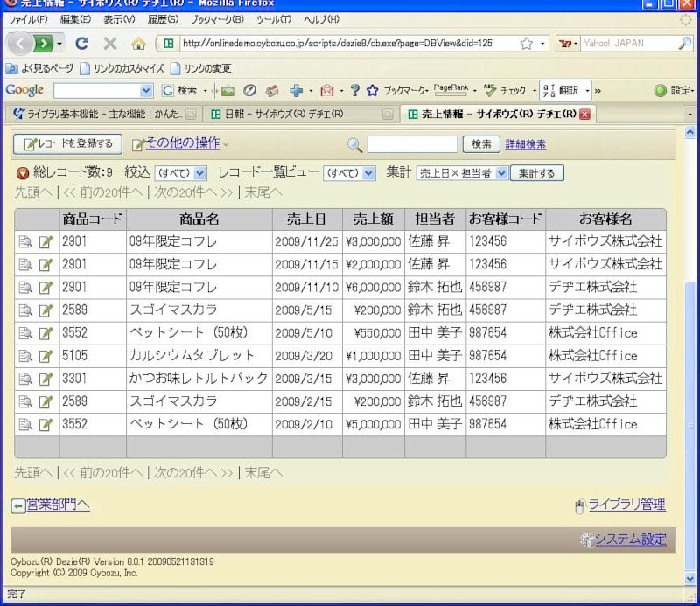View details of カルシウムタブレット record

pos(25,356)
